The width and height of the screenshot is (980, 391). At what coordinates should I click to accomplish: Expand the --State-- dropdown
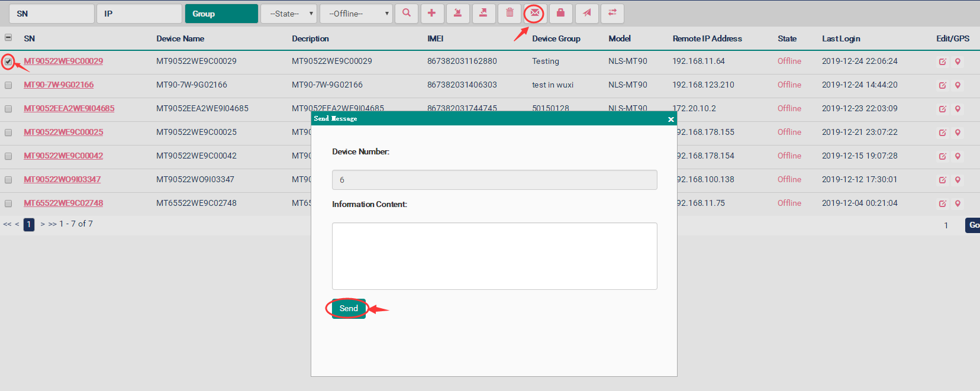click(289, 14)
